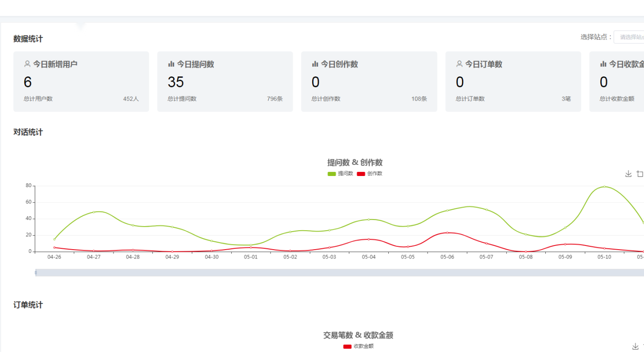The height and width of the screenshot is (352, 644).
Task: Click the 05-10 peak point on green line
Action: point(604,187)
